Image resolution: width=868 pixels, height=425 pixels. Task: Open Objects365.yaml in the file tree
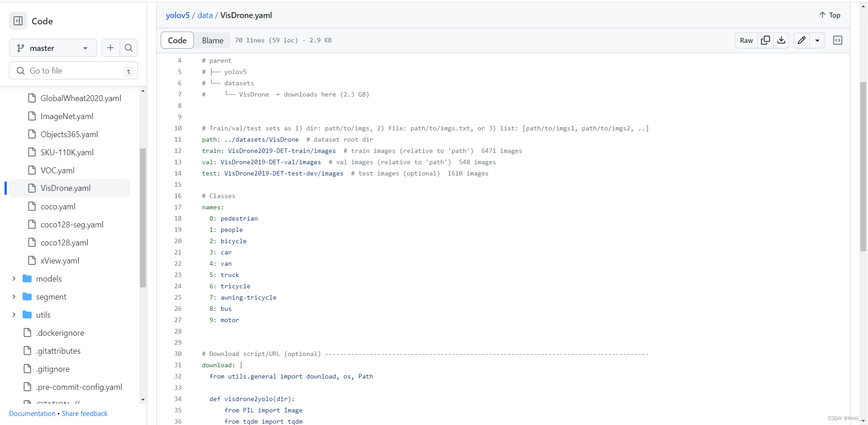(69, 134)
